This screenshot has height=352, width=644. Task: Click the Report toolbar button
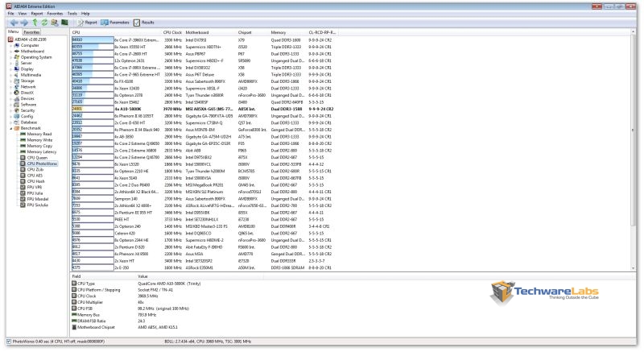(88, 23)
